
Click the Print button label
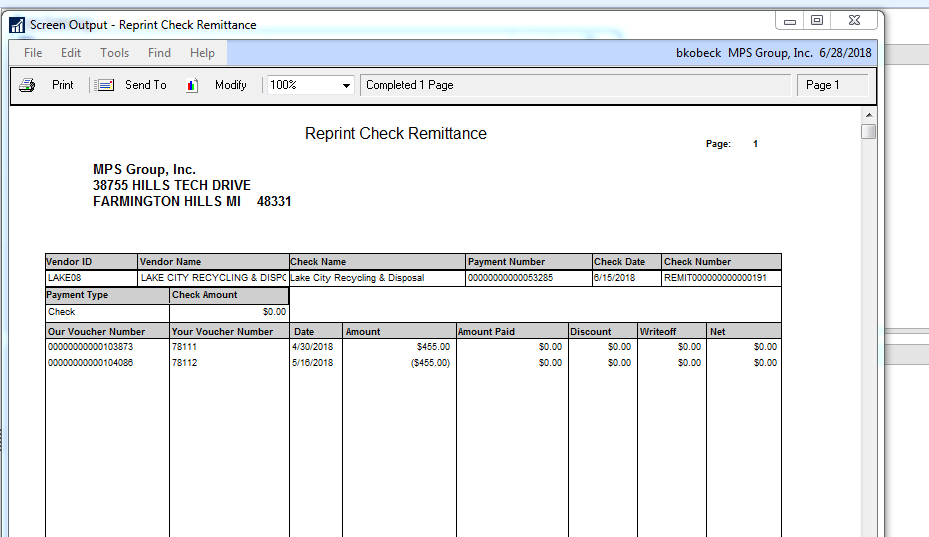coord(63,85)
